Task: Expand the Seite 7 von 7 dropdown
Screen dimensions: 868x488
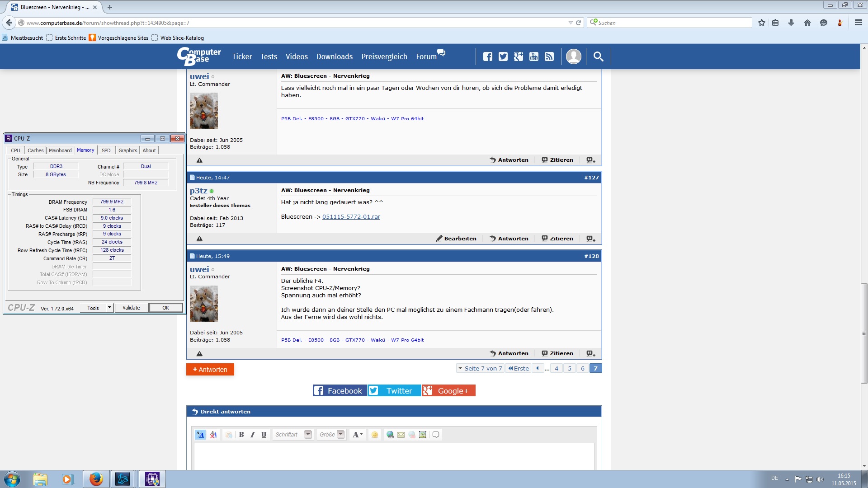Action: [x=480, y=368]
